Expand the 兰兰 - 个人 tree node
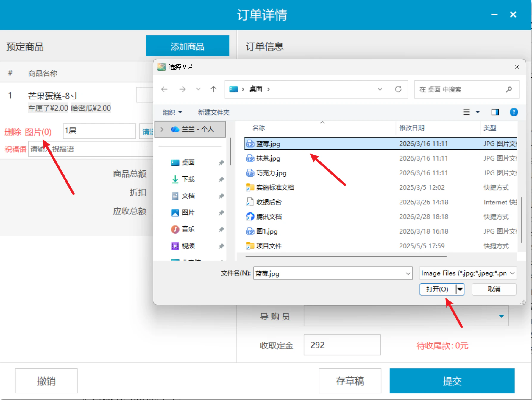 click(x=162, y=129)
